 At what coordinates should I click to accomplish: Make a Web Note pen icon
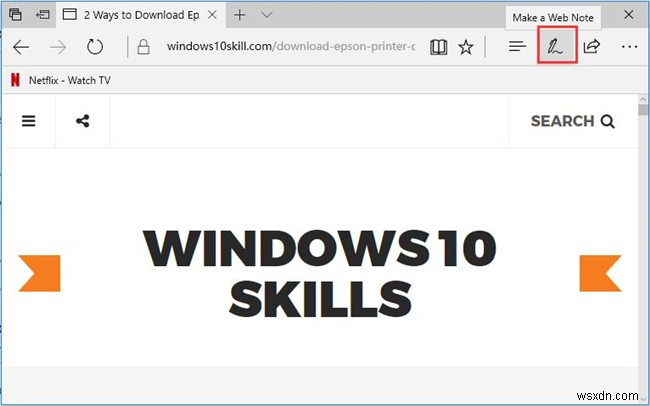[x=557, y=45]
